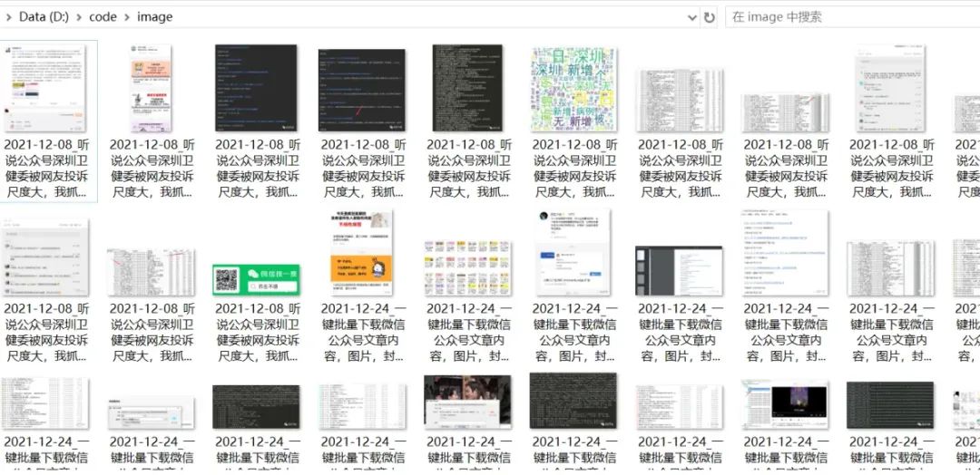Select the dark-sidebar window screenshot thumbnail
The height and width of the screenshot is (475, 980).
680,271
